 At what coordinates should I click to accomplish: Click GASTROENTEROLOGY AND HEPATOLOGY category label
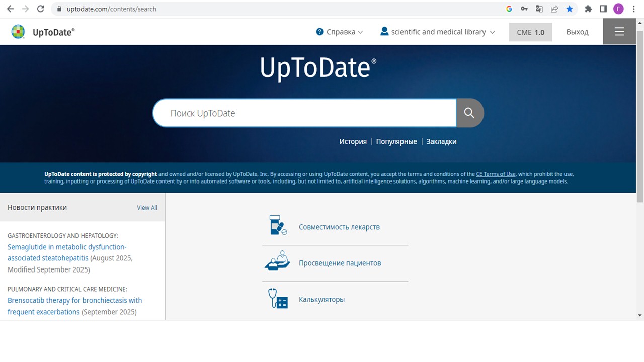[63, 235]
